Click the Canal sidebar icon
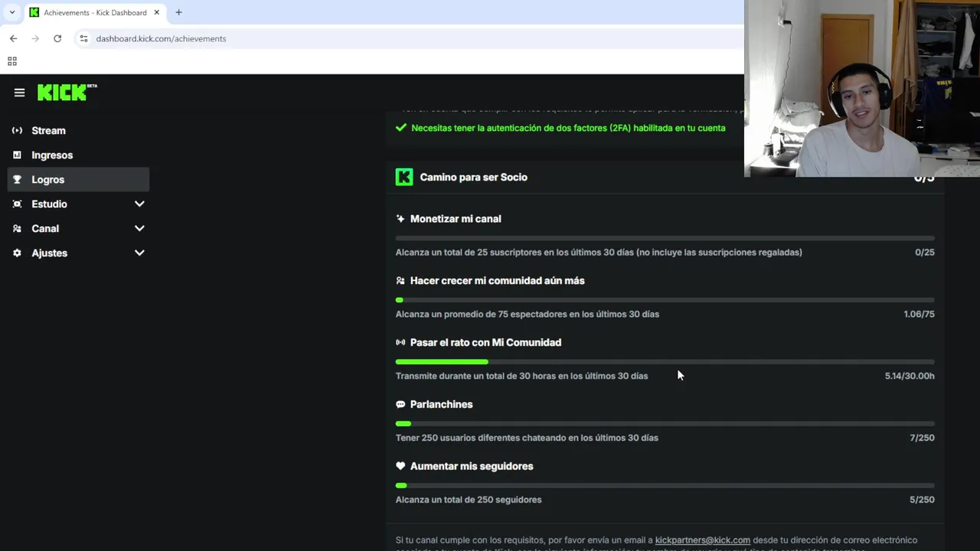The height and width of the screenshot is (551, 980). point(17,229)
